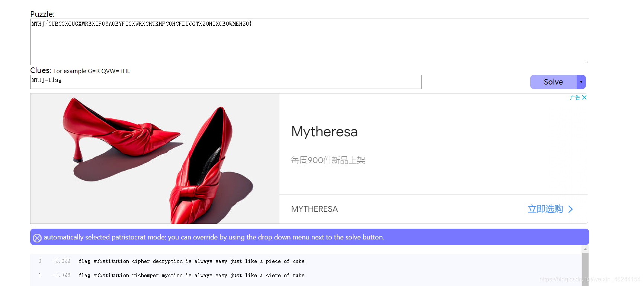Viewport: 644px width, 286px height.
Task: Dismiss the patristocrat notice via circled X icon
Action: point(37,238)
